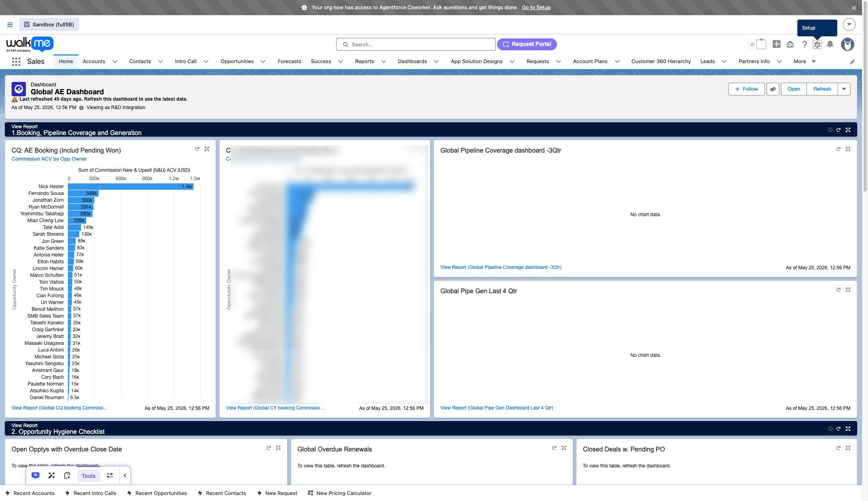Open the Request Portal button
Image resolution: width=868 pixels, height=501 pixels.
(x=527, y=44)
